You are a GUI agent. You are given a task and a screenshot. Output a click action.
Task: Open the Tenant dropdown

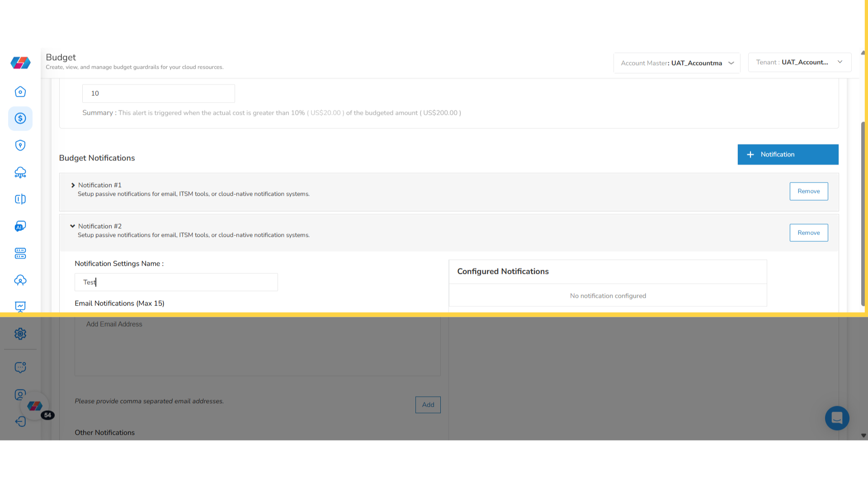799,62
